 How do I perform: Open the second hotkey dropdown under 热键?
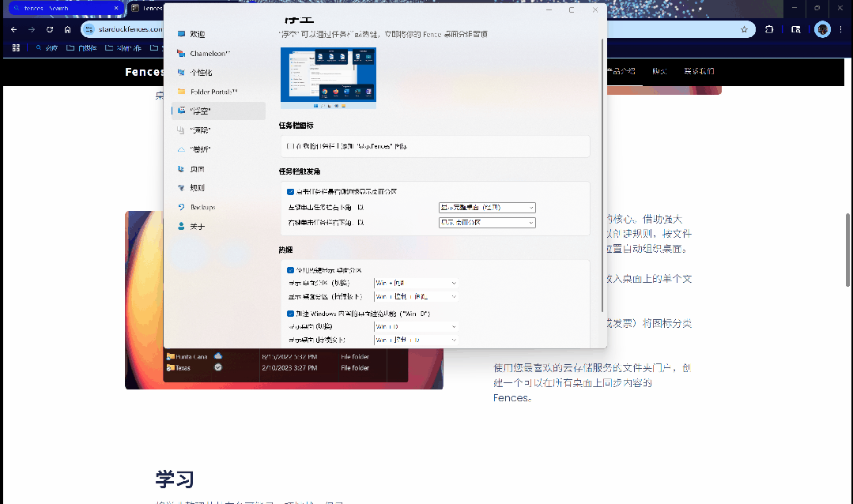click(x=416, y=296)
